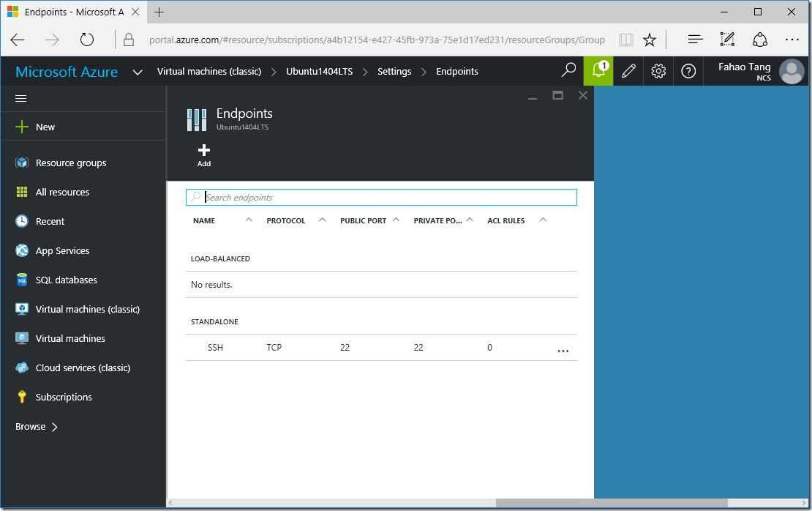Click the browser address bar URL
Viewport: 812px width, 511px height.
(x=377, y=40)
